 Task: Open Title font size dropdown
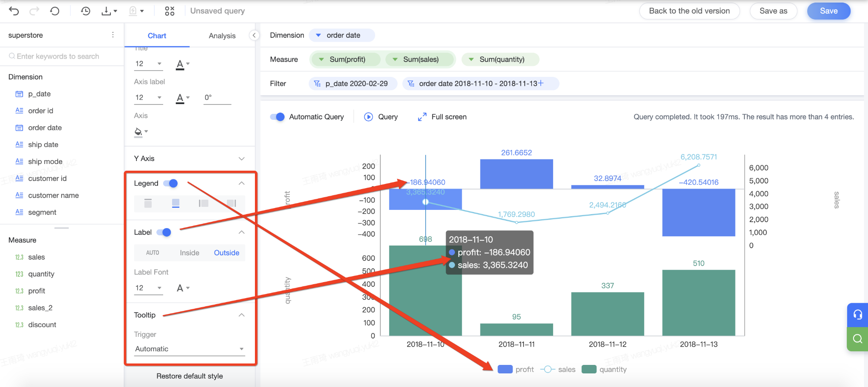click(x=149, y=64)
